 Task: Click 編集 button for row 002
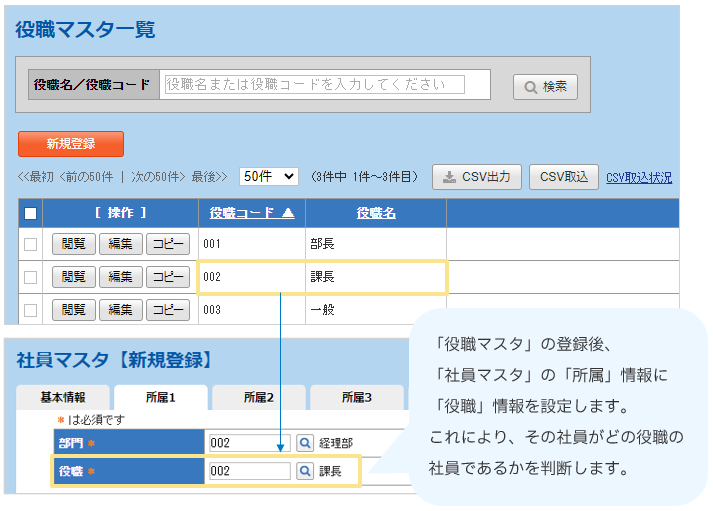click(x=120, y=277)
